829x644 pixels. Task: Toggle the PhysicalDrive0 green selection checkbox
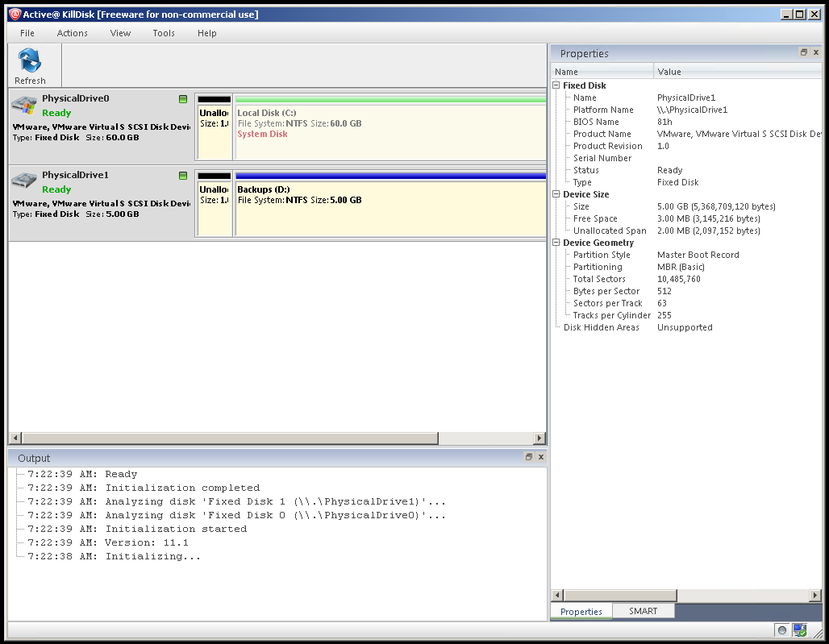[x=183, y=99]
